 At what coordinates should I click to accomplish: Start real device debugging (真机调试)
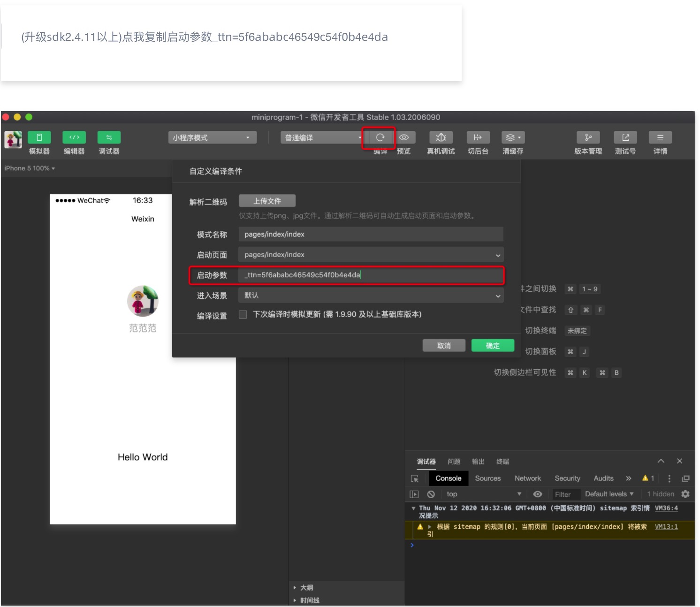pyautogui.click(x=441, y=137)
